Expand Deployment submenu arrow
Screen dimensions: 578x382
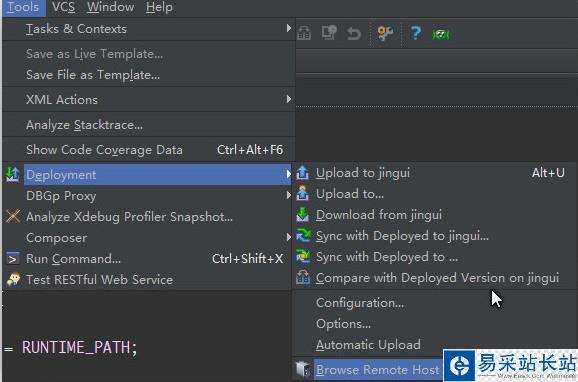pos(289,174)
